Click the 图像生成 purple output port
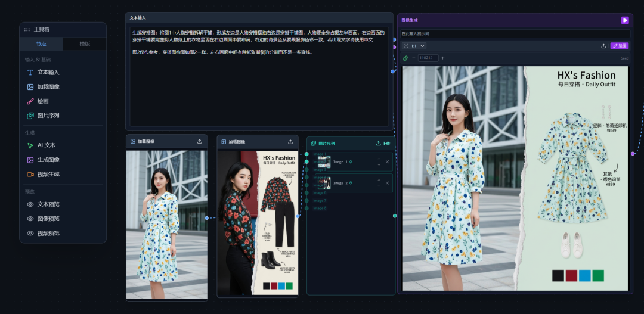Viewport: 644px width, 314px height. [x=633, y=154]
